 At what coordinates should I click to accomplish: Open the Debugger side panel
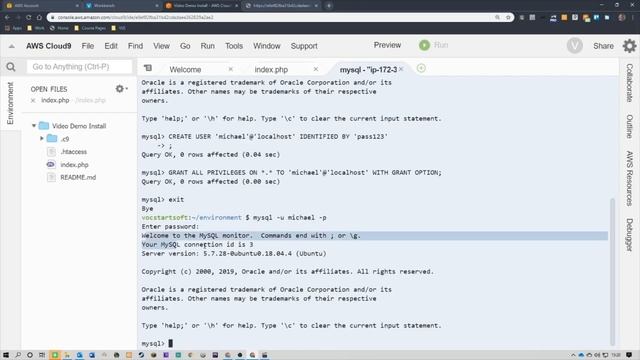click(629, 235)
